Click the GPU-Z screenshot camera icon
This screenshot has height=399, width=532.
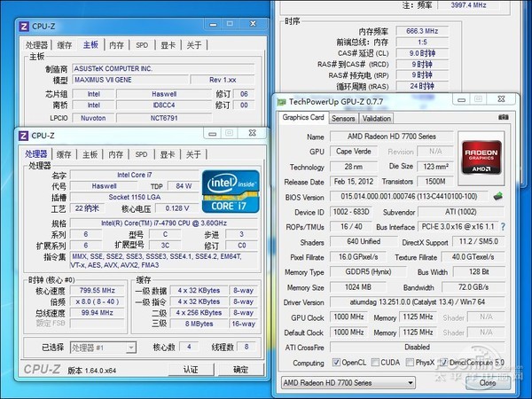pyautogui.click(x=503, y=117)
